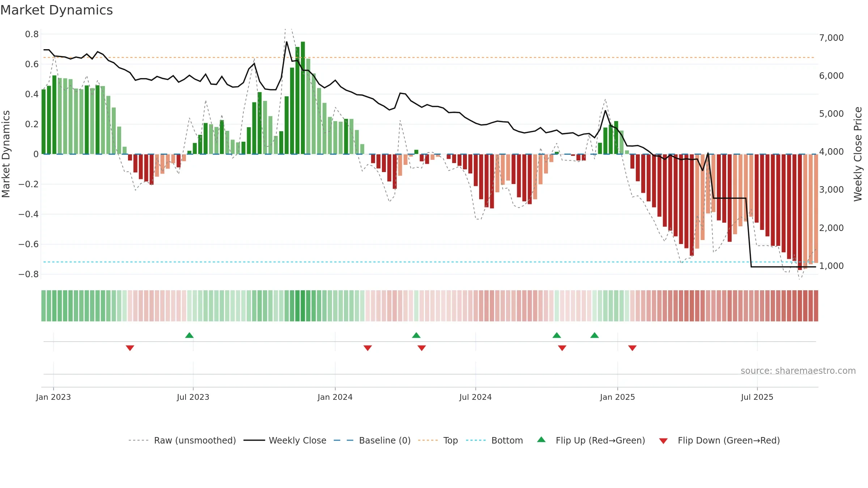Click the Jul 2025 x-axis label
The height and width of the screenshot is (488, 868).
coord(757,397)
